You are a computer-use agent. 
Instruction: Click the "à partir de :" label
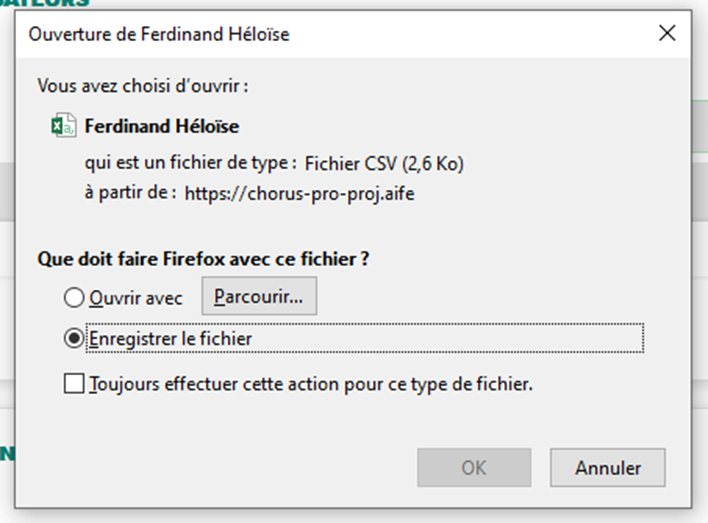coord(130,193)
